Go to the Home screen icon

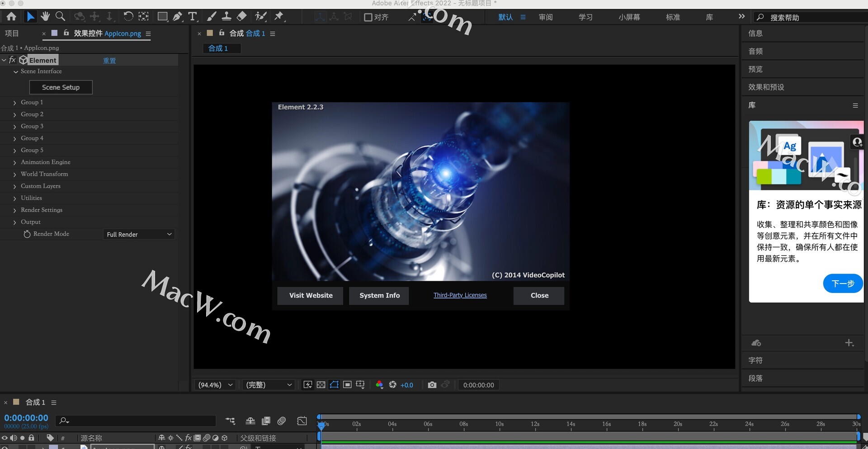11,17
